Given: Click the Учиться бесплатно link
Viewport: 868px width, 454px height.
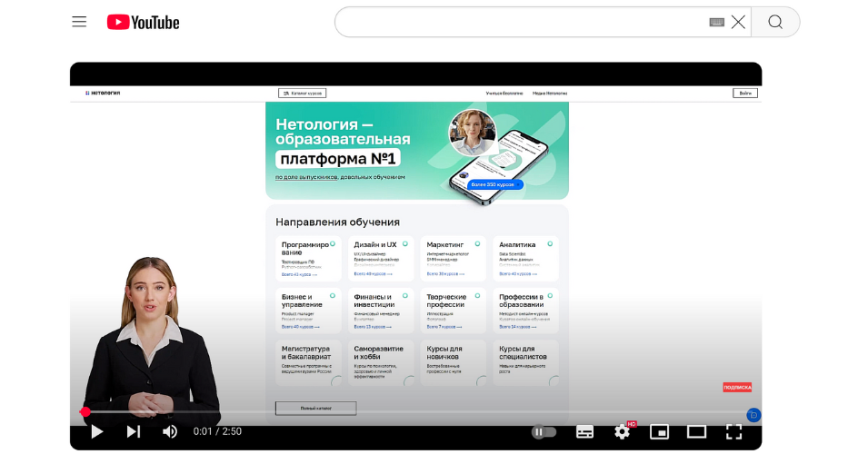Looking at the screenshot, I should pos(504,94).
